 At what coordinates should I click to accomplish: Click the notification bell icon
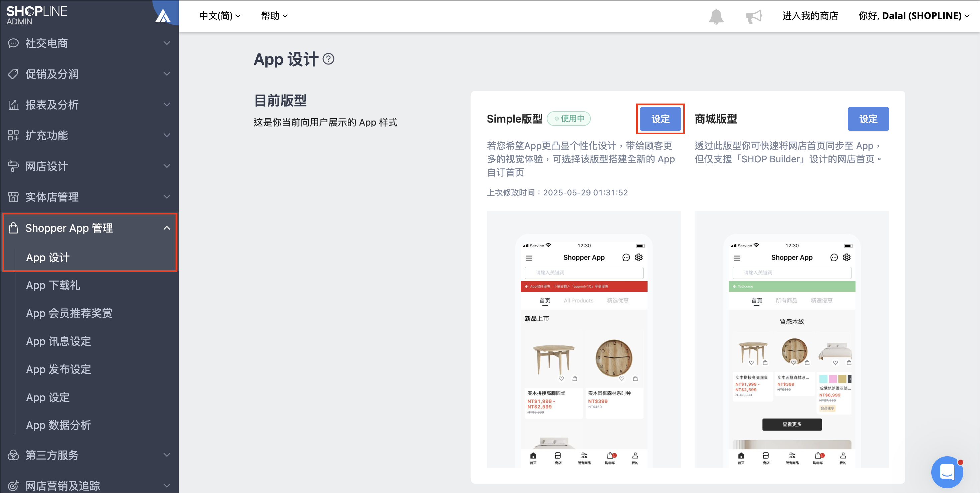[x=716, y=16]
